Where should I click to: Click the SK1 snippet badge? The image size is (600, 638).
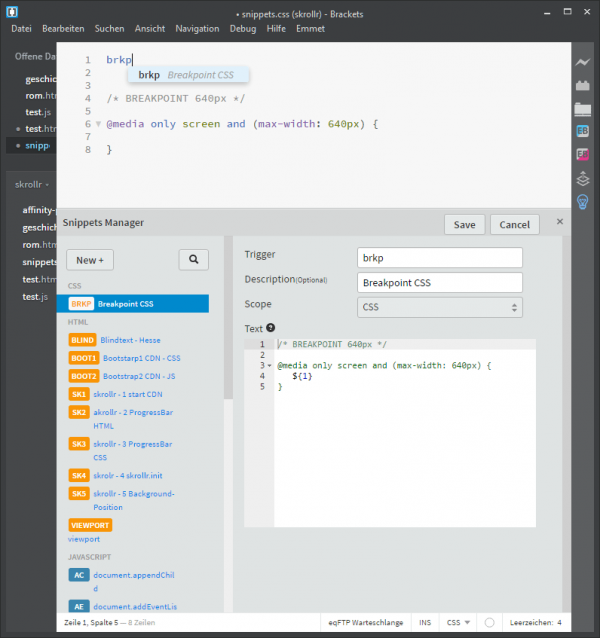tap(79, 394)
